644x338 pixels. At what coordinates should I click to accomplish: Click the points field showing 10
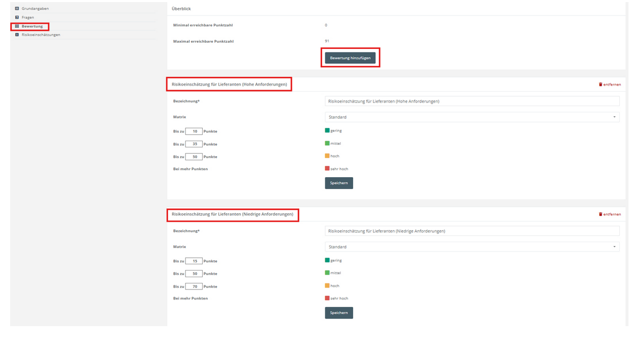(194, 131)
